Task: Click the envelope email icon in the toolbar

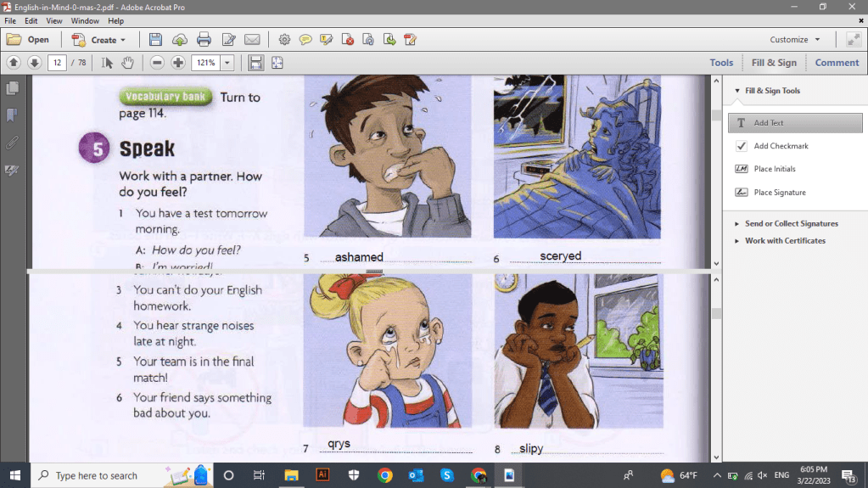Action: 252,40
